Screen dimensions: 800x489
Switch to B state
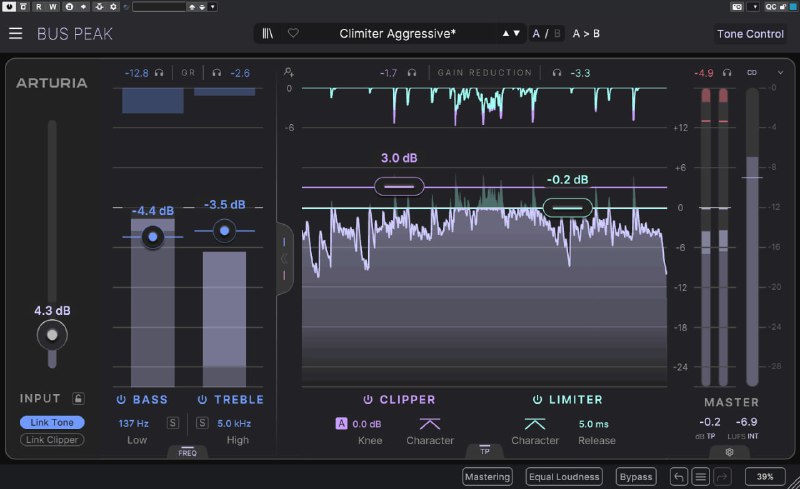[557, 34]
